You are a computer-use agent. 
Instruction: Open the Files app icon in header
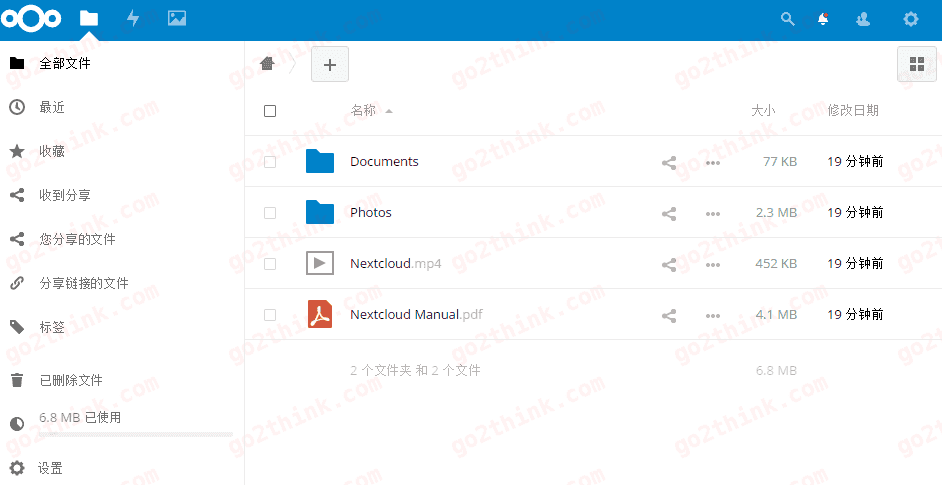click(89, 18)
